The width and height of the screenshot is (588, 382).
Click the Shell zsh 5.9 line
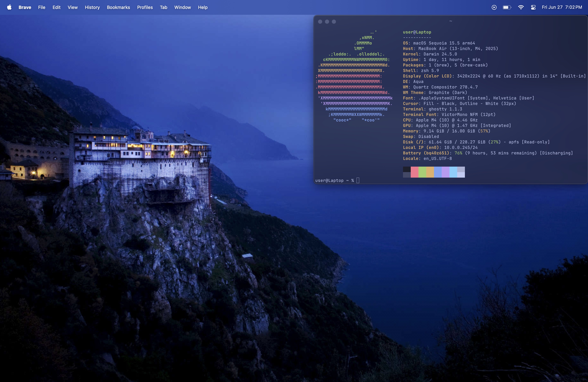point(421,71)
